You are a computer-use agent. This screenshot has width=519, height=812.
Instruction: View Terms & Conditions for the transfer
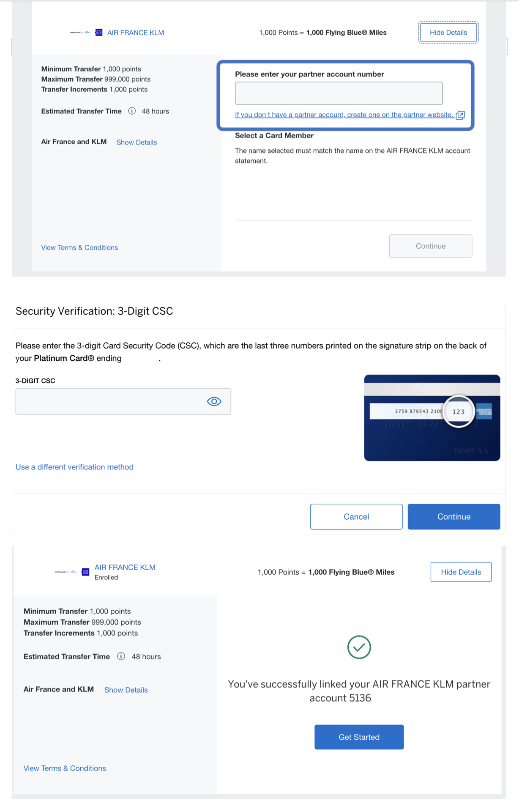(79, 247)
